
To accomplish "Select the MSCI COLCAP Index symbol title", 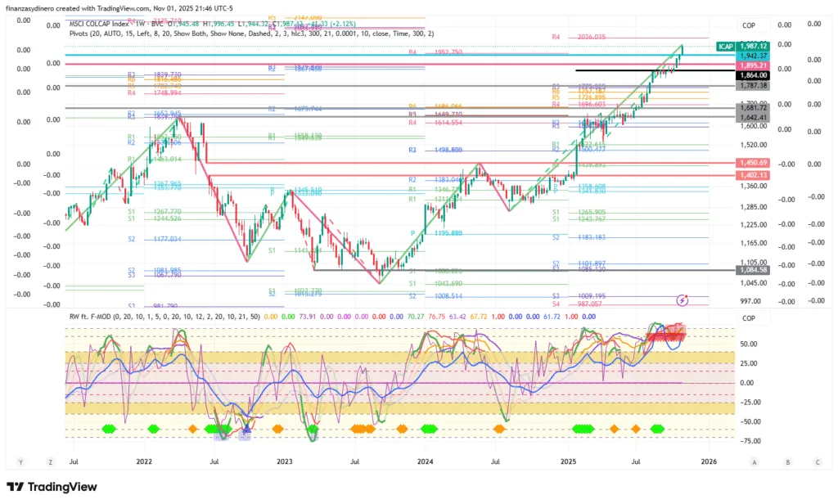I will click(x=100, y=25).
